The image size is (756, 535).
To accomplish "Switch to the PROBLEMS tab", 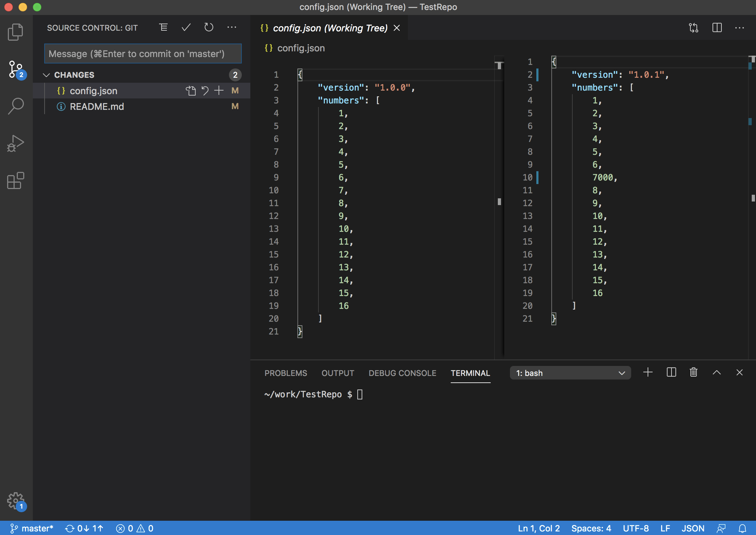I will 286,373.
